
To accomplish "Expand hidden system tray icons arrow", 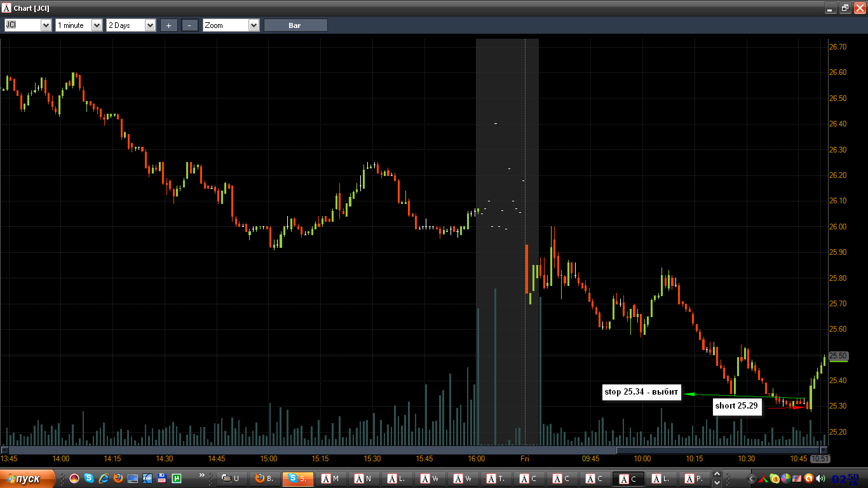I will 750,478.
